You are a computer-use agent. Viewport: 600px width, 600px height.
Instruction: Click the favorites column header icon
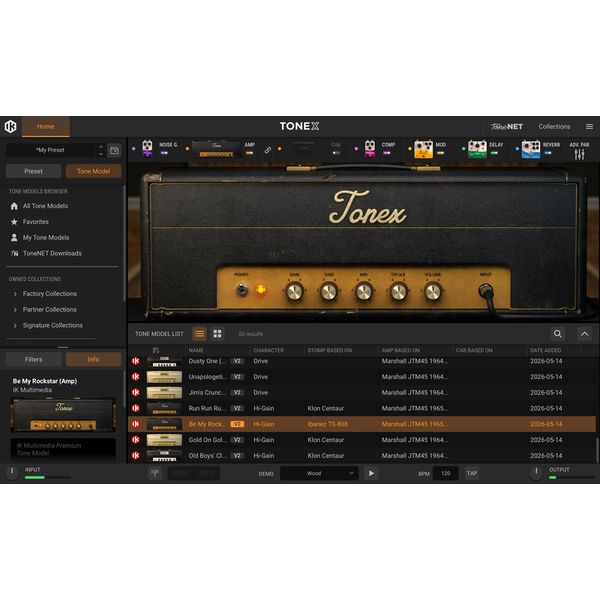click(156, 350)
